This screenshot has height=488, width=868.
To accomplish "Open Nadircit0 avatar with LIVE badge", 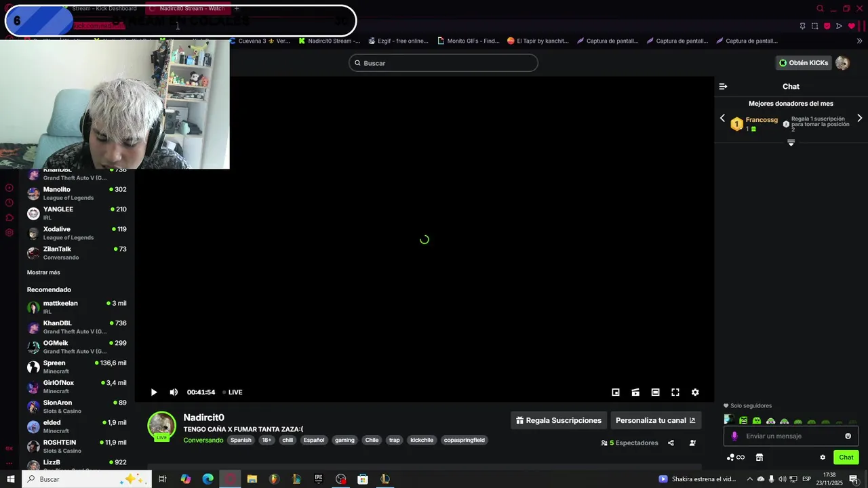I will 162,426.
